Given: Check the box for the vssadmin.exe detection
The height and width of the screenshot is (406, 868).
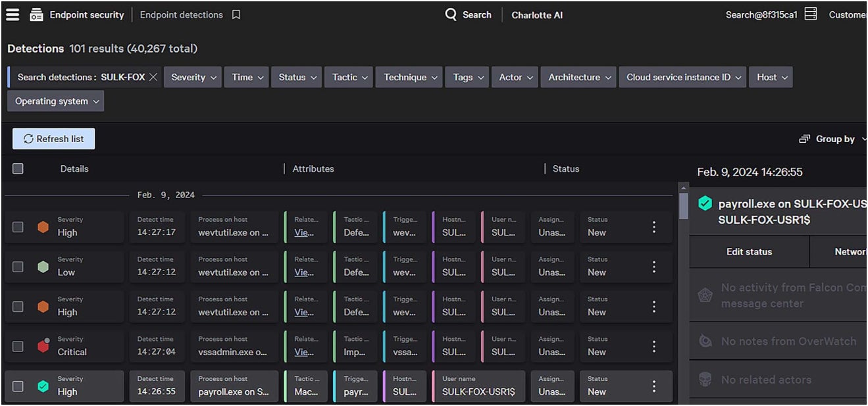Looking at the screenshot, I should [x=18, y=346].
